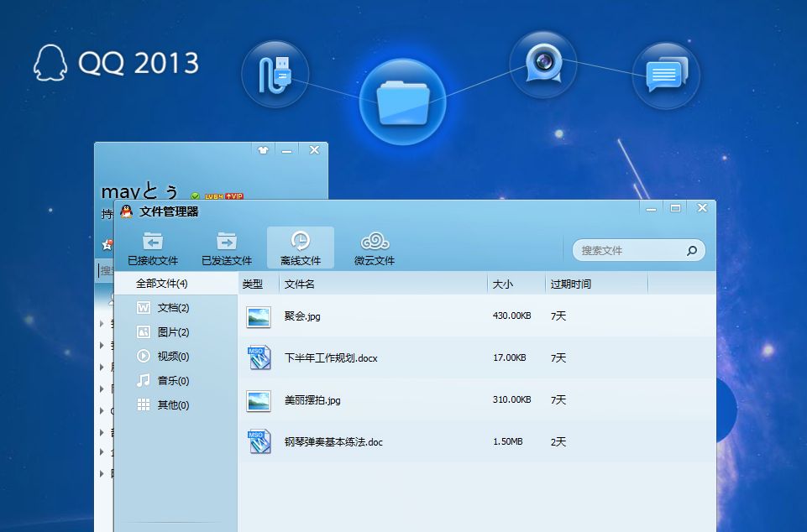Click the Word icon of 下半年工作规划.docx

259,358
